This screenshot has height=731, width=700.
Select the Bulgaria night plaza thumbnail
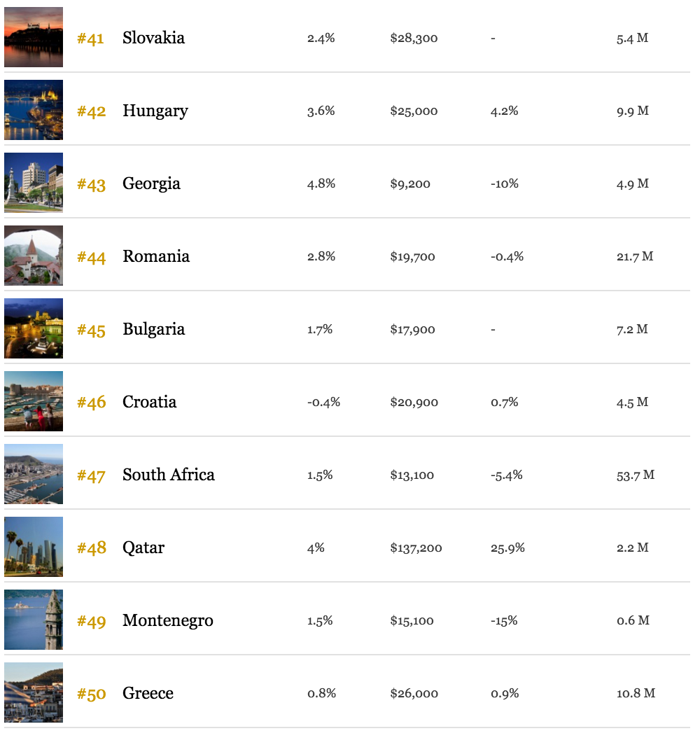[x=34, y=328]
